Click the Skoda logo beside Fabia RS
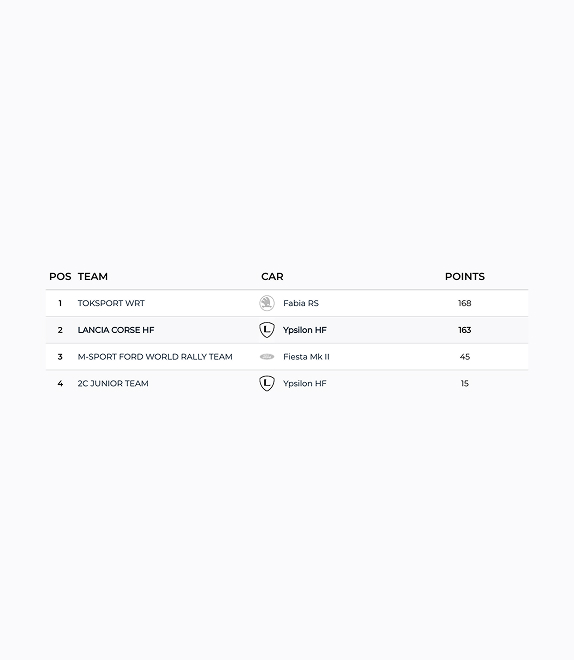This screenshot has width=574, height=660. tap(267, 303)
